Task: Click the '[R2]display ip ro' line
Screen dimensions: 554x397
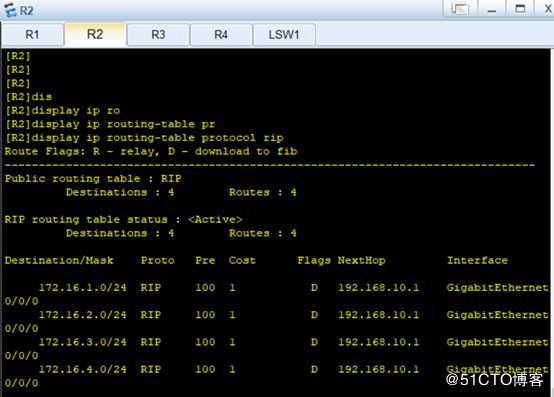Action: (63, 111)
